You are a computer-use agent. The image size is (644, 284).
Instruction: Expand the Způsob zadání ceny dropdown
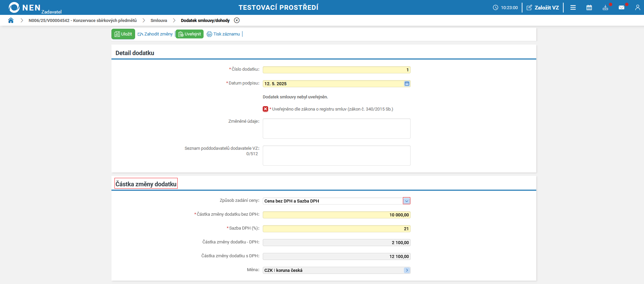click(407, 201)
